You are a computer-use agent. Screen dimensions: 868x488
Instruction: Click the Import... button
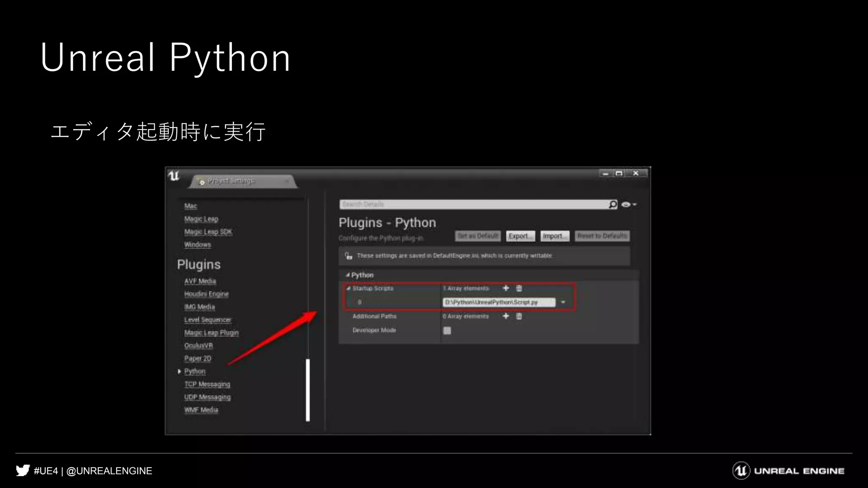click(x=555, y=236)
